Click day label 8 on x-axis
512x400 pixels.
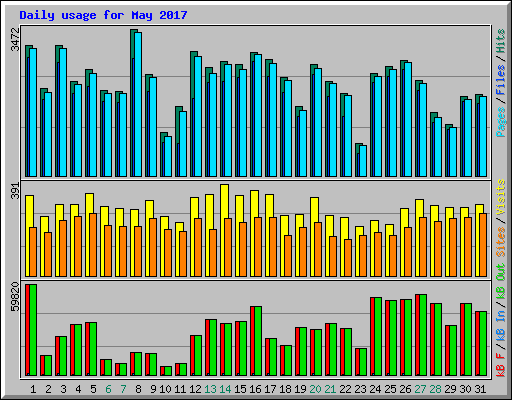pyautogui.click(x=138, y=389)
